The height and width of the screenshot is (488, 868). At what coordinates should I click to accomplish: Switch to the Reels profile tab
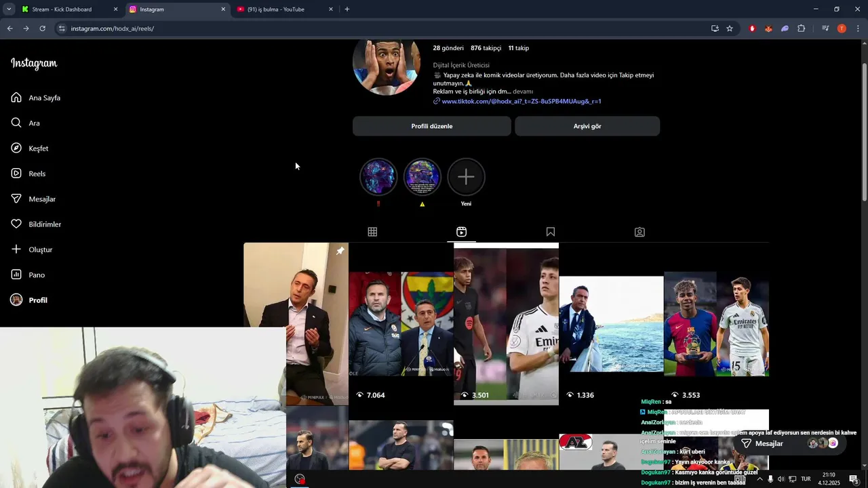point(461,232)
